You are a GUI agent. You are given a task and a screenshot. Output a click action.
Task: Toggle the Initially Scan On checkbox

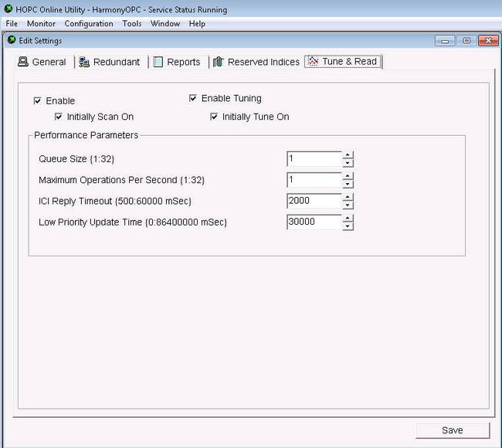coord(59,117)
